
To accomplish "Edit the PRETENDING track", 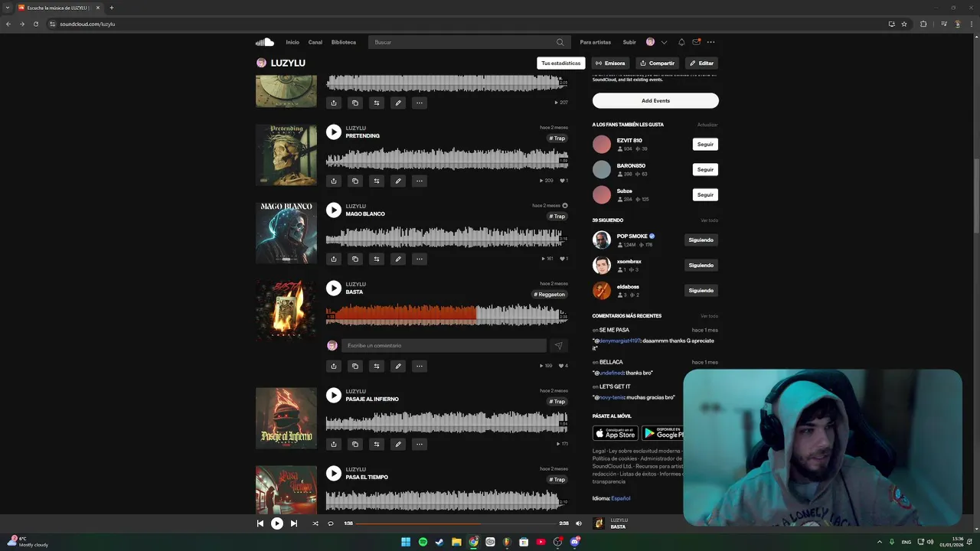I will coord(398,181).
